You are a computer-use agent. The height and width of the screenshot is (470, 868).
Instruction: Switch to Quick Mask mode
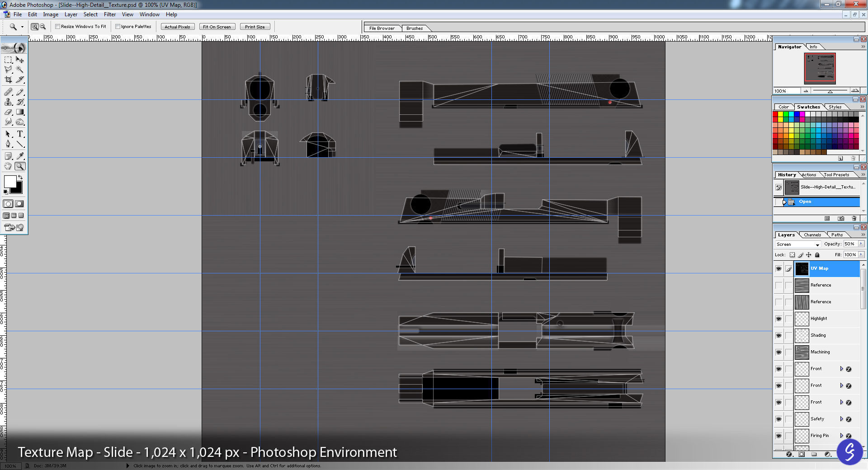tap(19, 204)
